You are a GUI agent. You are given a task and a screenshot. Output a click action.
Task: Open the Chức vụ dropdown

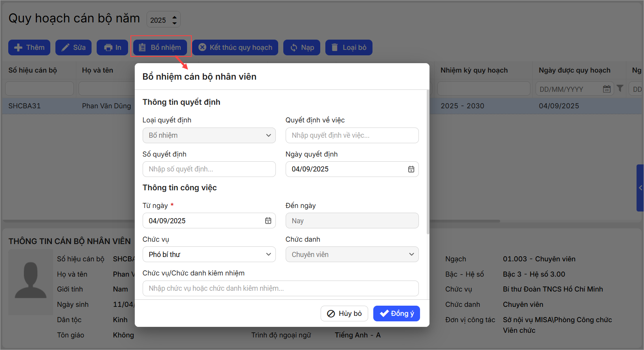pyautogui.click(x=209, y=254)
